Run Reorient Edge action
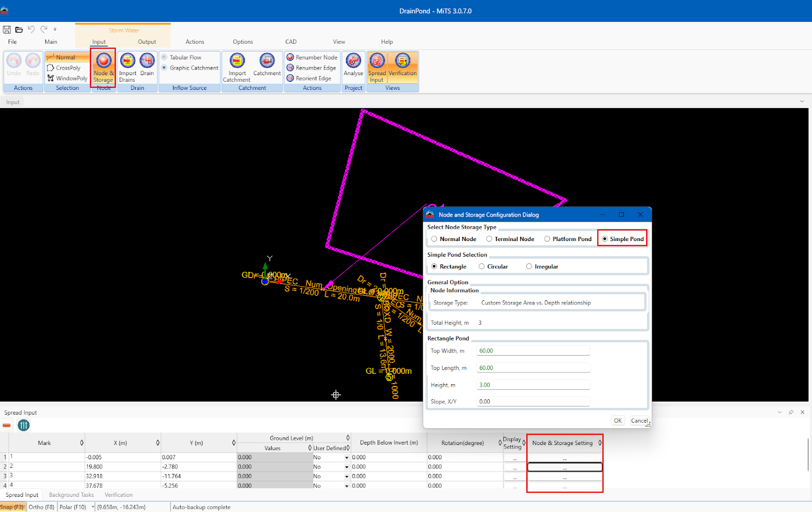Image resolution: width=812 pixels, height=512 pixels. pos(309,78)
